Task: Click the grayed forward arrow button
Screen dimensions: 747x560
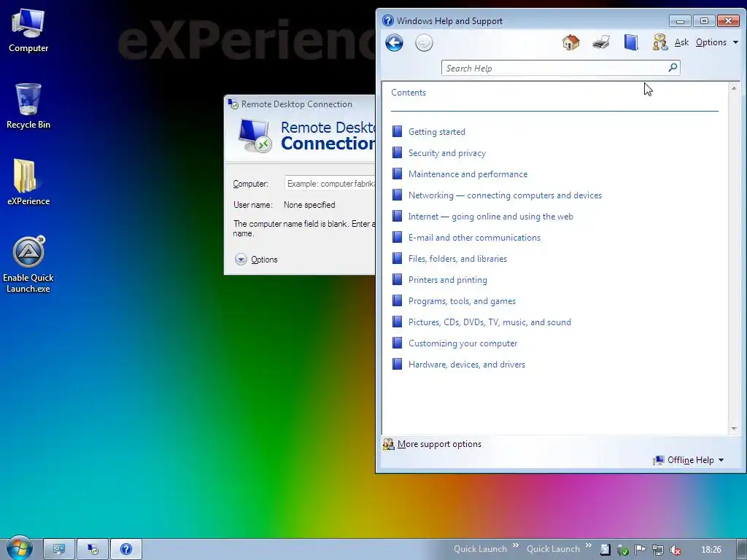Action: 424,43
